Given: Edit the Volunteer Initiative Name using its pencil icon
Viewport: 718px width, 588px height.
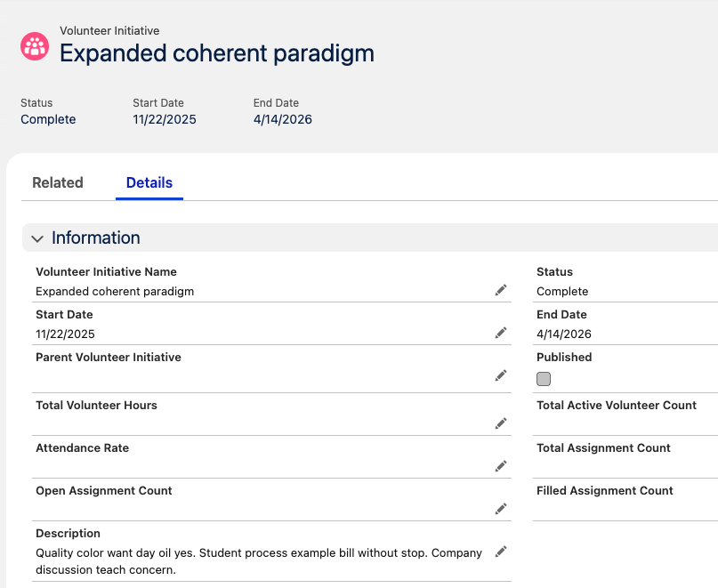Looking at the screenshot, I should [x=500, y=290].
